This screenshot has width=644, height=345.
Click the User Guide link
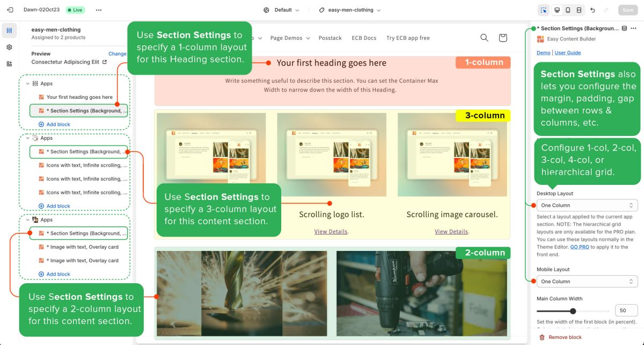(x=568, y=53)
